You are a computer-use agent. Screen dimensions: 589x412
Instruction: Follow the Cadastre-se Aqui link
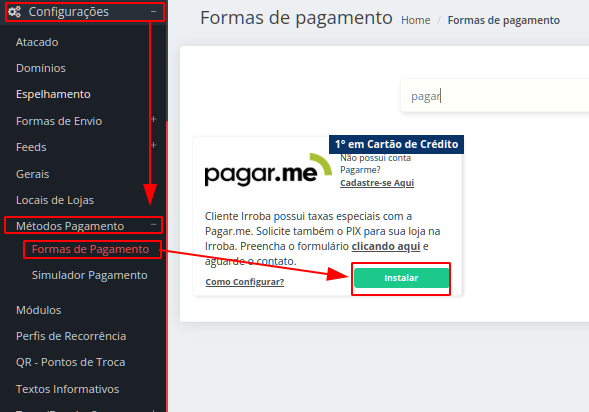pyautogui.click(x=377, y=183)
